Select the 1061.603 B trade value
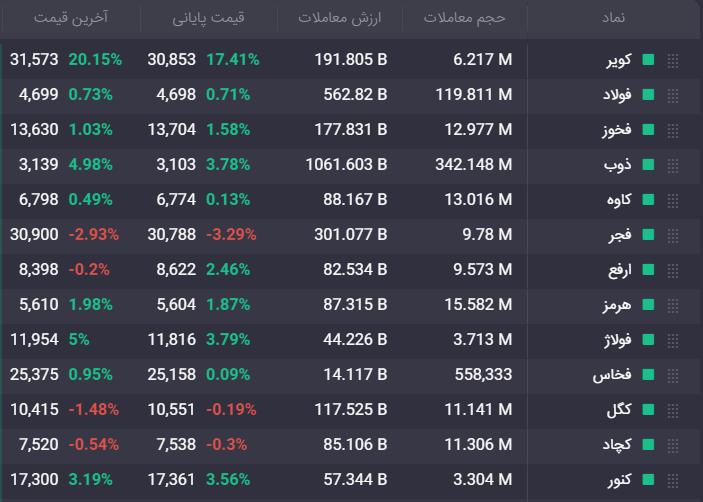 point(346,164)
